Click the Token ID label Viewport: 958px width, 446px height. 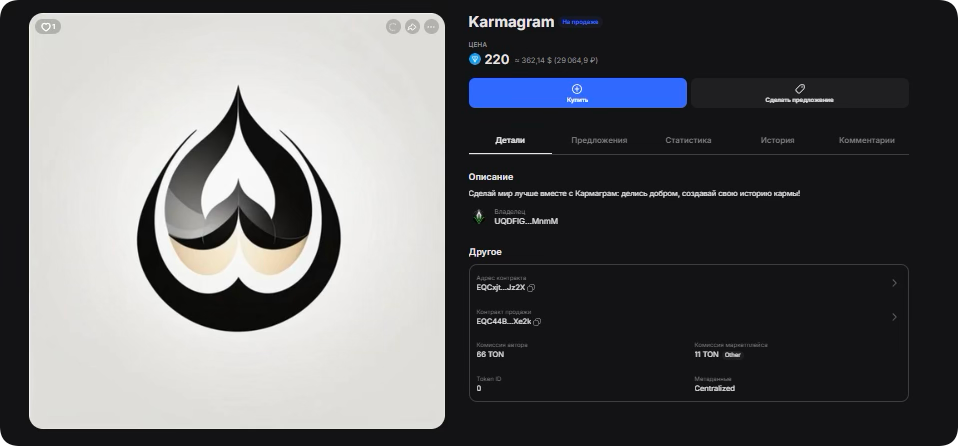coord(489,379)
